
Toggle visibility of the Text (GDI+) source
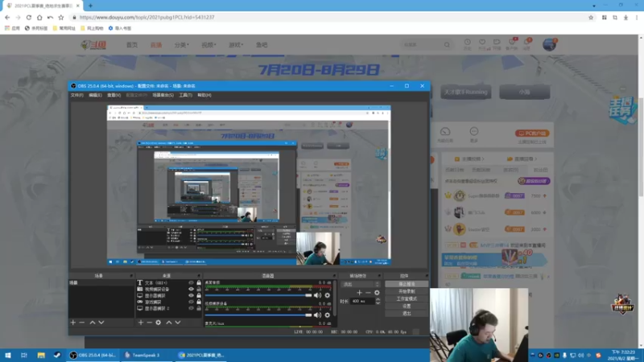coord(191,283)
